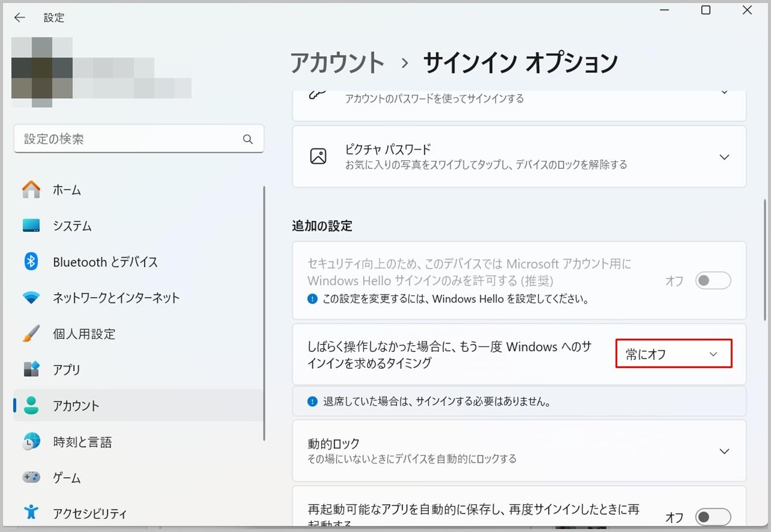This screenshot has width=771, height=532.
Task: Click the ピクチャ パスワード title text
Action: [x=389, y=149]
